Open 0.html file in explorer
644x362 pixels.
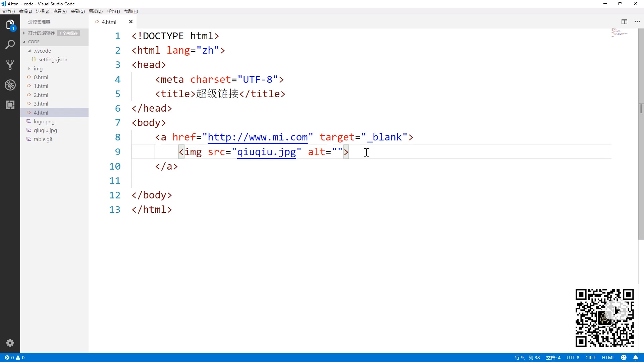pyautogui.click(x=41, y=77)
